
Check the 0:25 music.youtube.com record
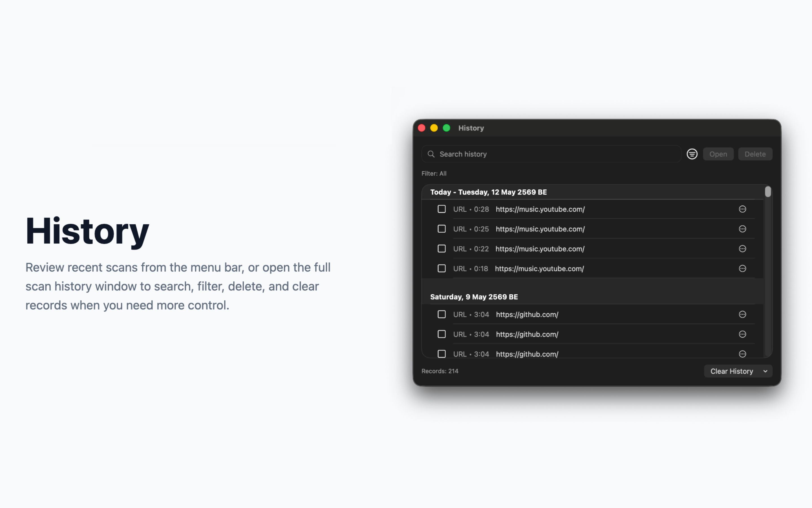[x=442, y=229]
